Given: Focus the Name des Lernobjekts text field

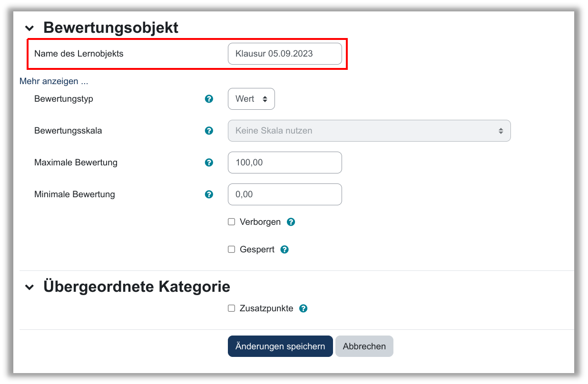Looking at the screenshot, I should point(284,54).
